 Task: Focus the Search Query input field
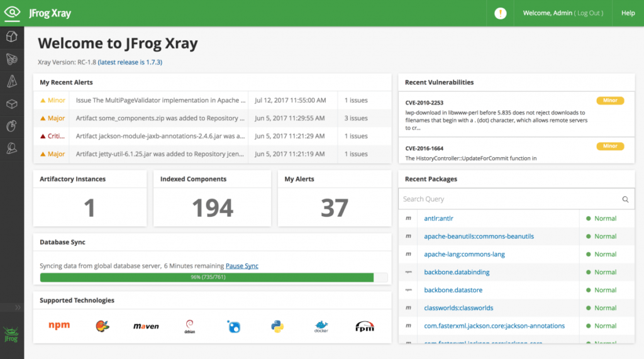(509, 199)
